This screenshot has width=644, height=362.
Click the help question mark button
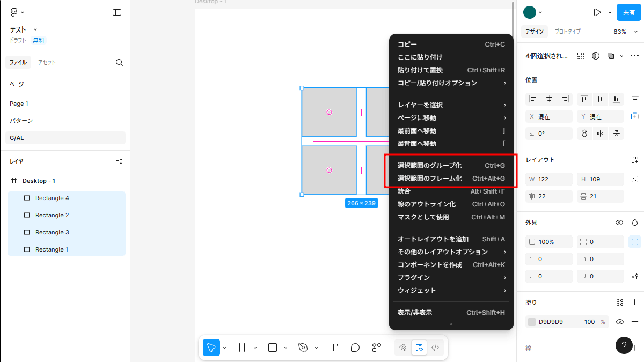click(624, 345)
